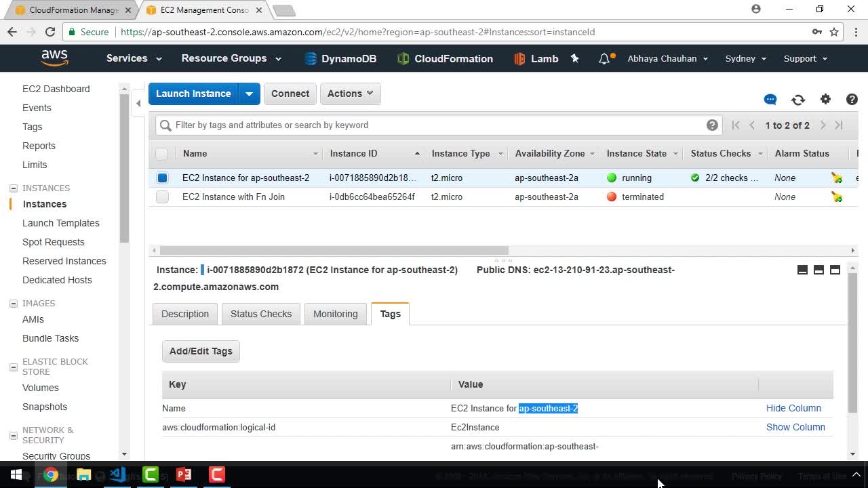Image resolution: width=868 pixels, height=488 pixels.
Task: Click the Launch Instance button
Action: click(193, 94)
